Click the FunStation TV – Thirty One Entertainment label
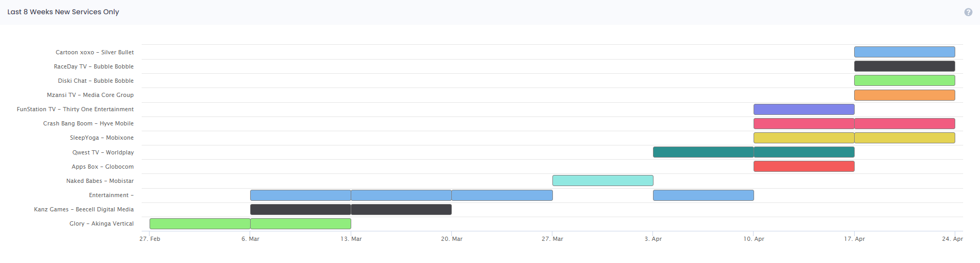Viewport: 980px width, 263px height. tap(75, 109)
